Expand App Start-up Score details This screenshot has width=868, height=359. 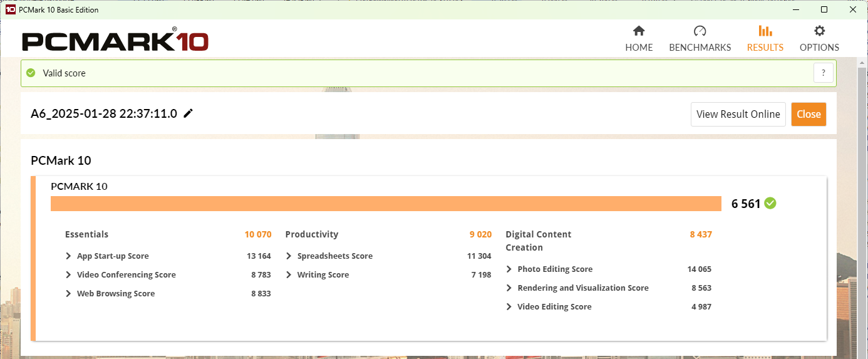pyautogui.click(x=68, y=256)
